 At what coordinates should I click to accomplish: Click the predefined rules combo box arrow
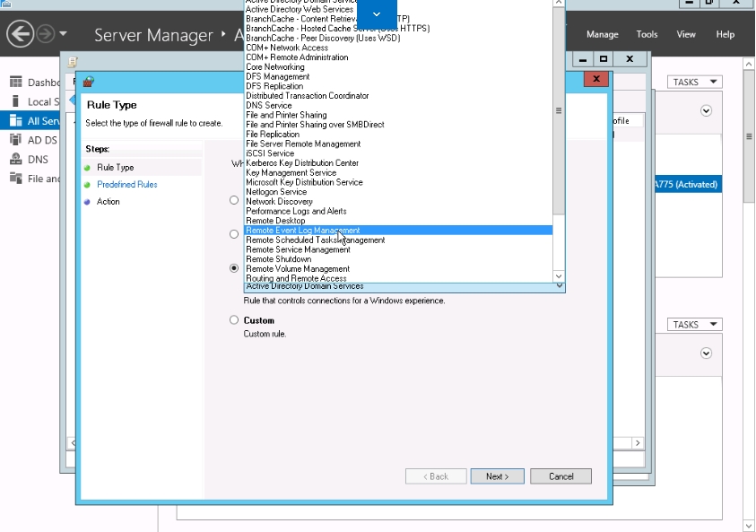(560, 286)
